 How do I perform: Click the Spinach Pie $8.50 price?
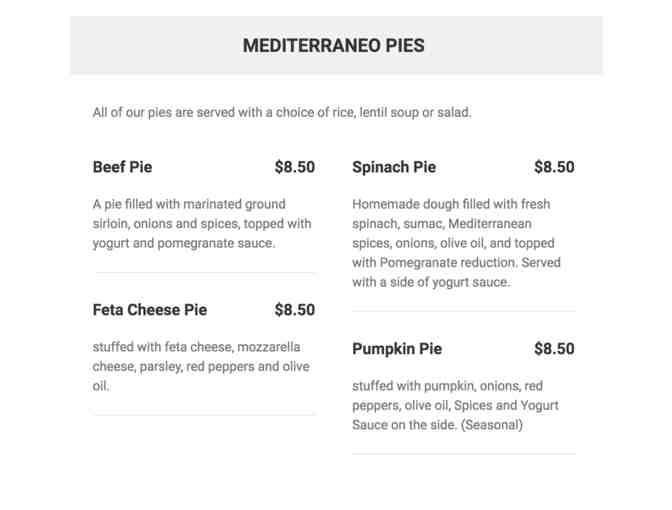[554, 167]
